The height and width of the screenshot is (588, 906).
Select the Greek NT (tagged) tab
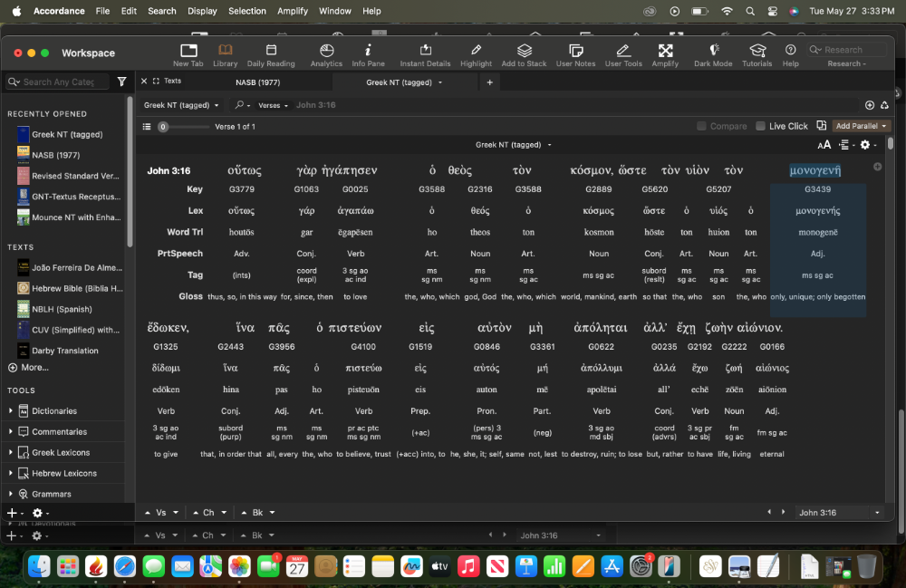[400, 82]
